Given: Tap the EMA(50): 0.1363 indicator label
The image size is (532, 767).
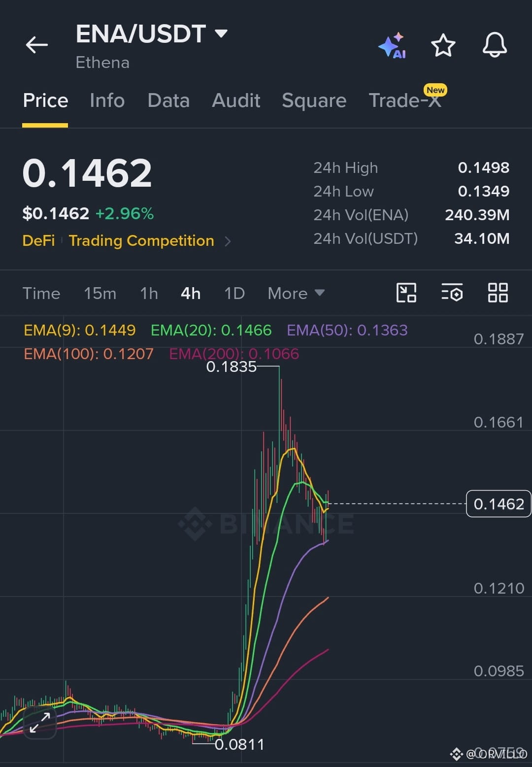Looking at the screenshot, I should pyautogui.click(x=347, y=330).
